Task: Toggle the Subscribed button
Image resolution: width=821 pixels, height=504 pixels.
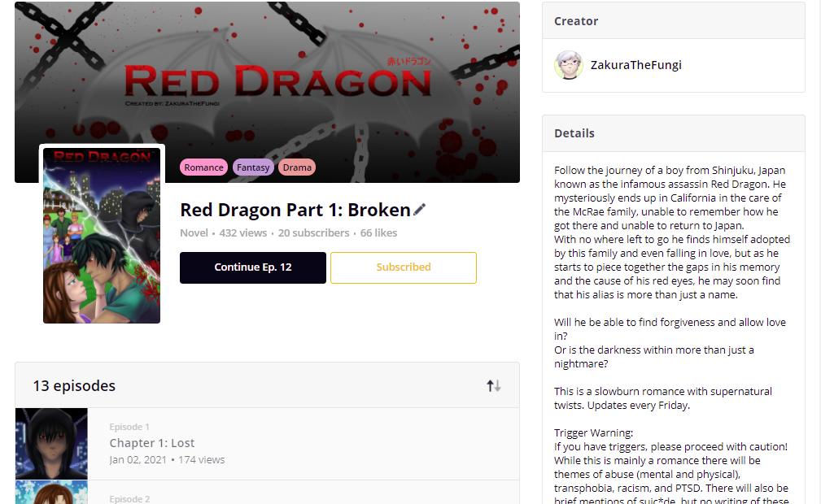Action: point(404,267)
